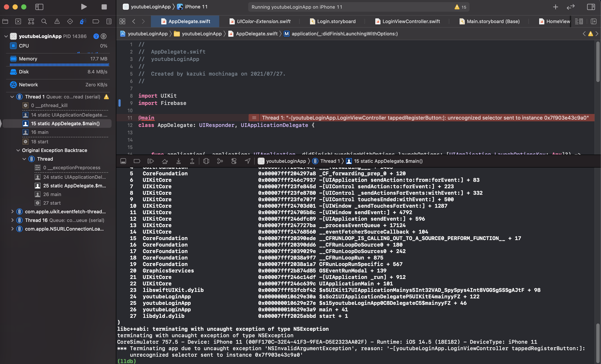Open the Library with the plus button
601x364 pixels.
click(x=555, y=7)
